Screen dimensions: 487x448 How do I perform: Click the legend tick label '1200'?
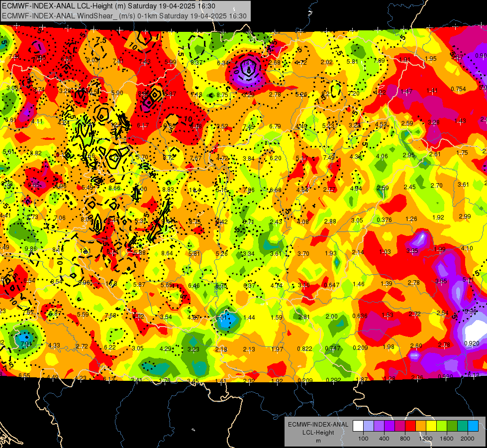point(426,439)
